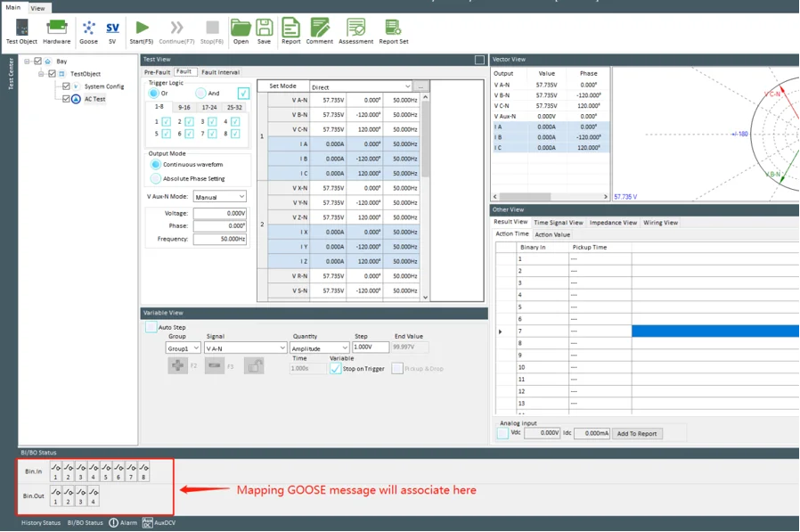This screenshot has height=532, width=800.
Task: Open the Set Mode Direct dropdown
Action: pos(361,86)
